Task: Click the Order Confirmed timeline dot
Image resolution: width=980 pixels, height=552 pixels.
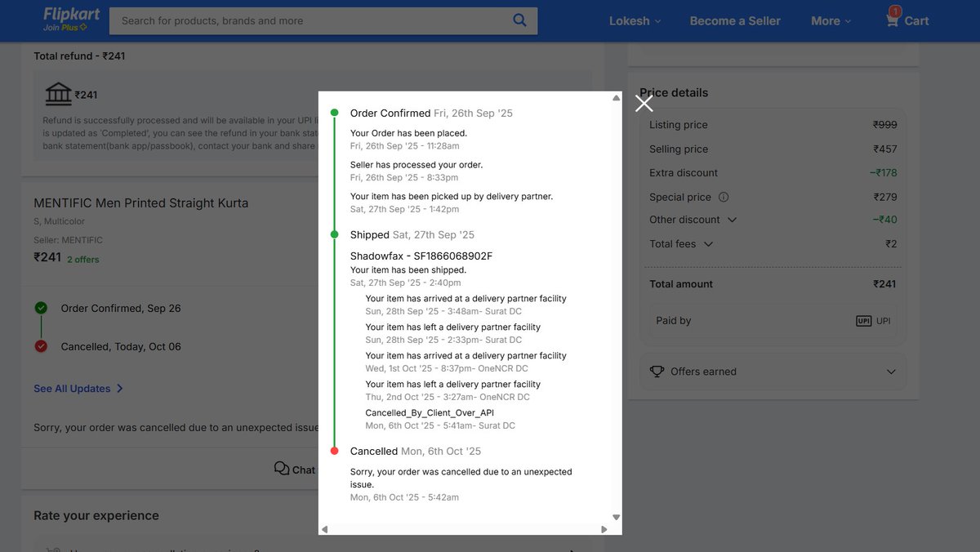Action: 334,113
